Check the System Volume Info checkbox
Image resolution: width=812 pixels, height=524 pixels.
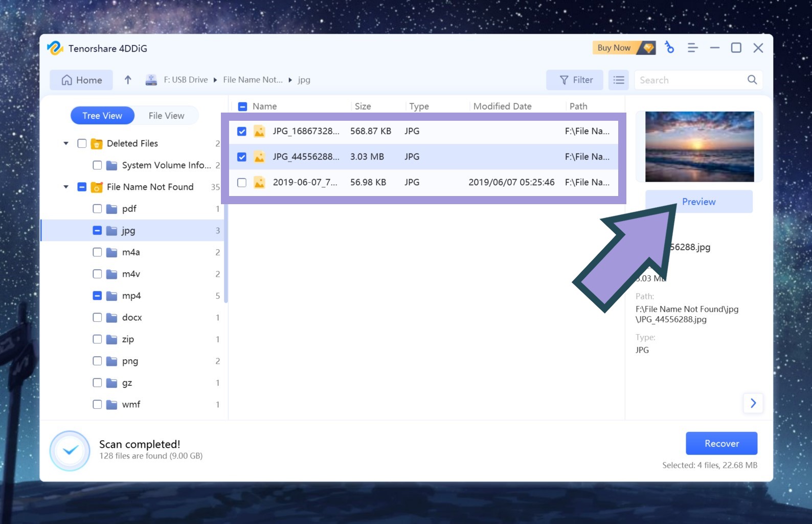(97, 165)
